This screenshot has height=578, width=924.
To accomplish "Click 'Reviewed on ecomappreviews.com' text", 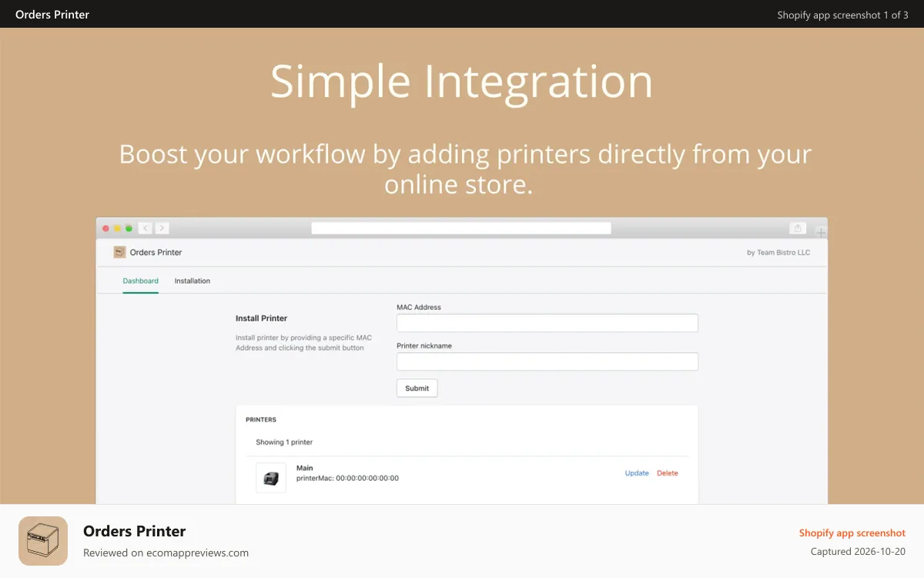I will pyautogui.click(x=166, y=553).
